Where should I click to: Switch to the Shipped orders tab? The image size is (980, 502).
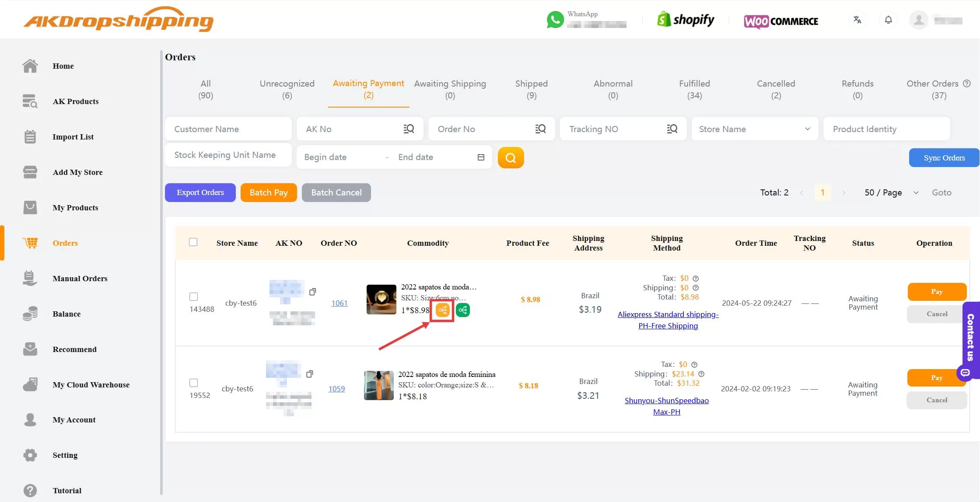click(531, 89)
